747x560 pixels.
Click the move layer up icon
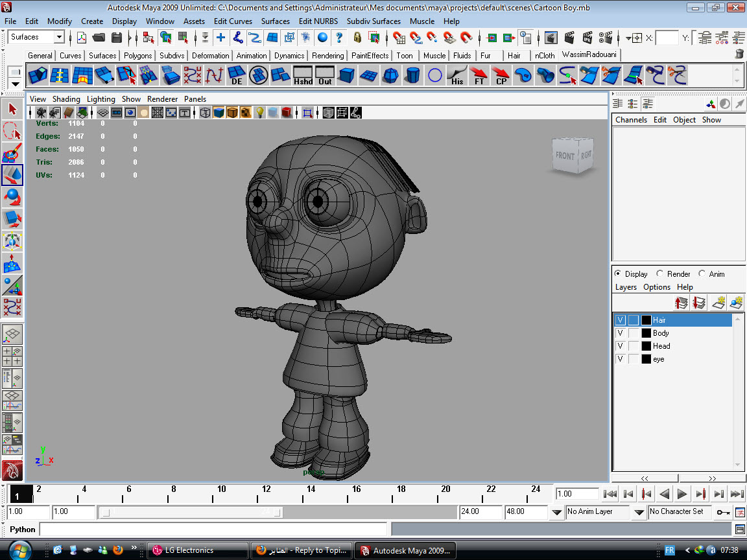682,303
